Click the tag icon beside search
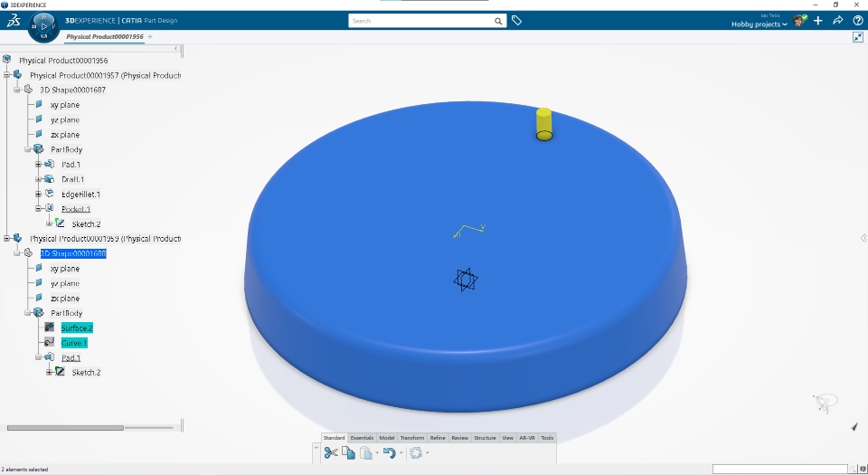This screenshot has width=868, height=475. pos(516,21)
